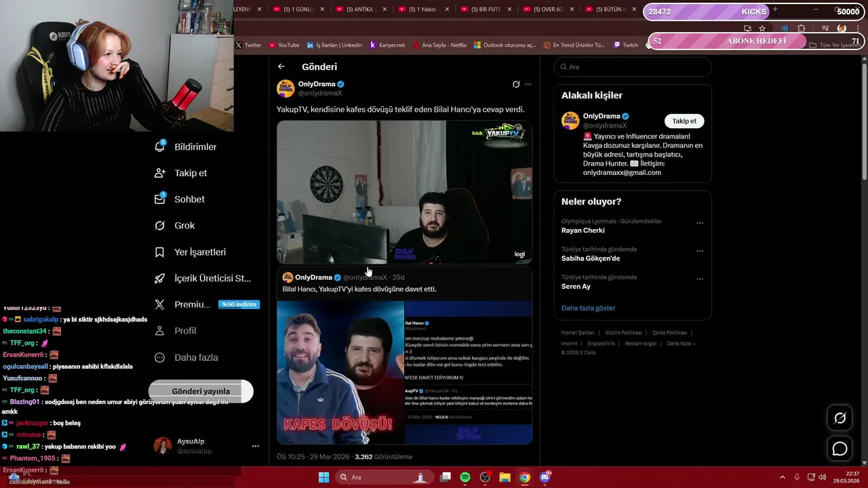Open Gizlilik Politikası footer link

click(623, 333)
